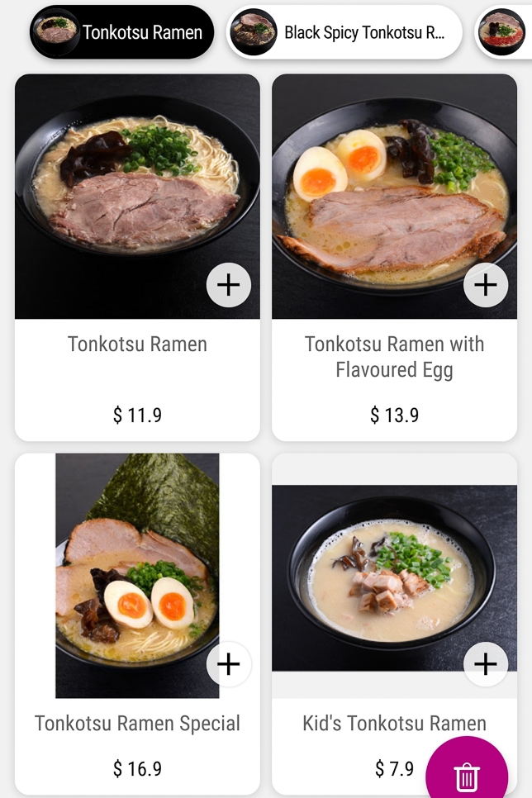Click the Tonkotsu Ramen Special title
Viewport: 532px width, 798px height.
[137, 724]
